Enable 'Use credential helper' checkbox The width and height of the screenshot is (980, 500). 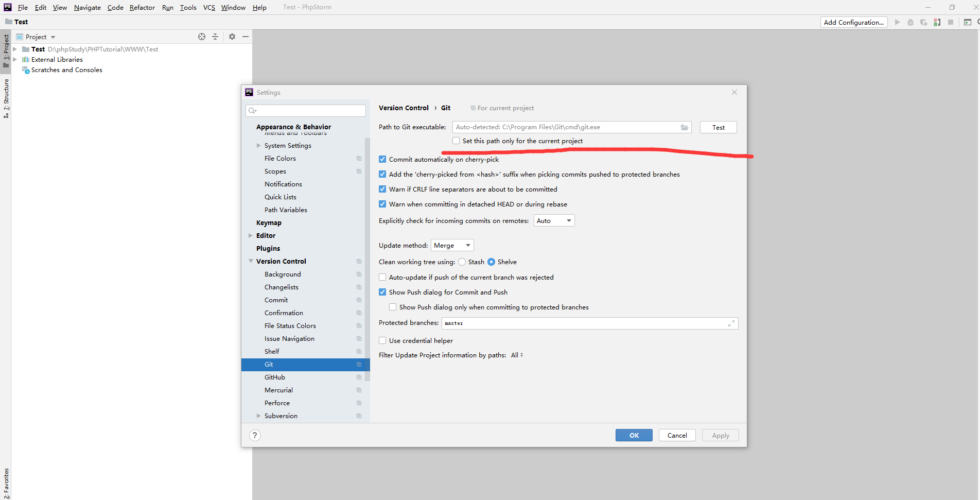382,340
